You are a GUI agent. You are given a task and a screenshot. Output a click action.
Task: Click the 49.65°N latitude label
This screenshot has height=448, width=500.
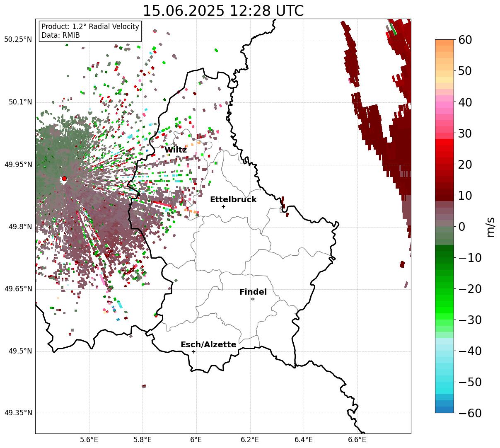click(x=18, y=289)
